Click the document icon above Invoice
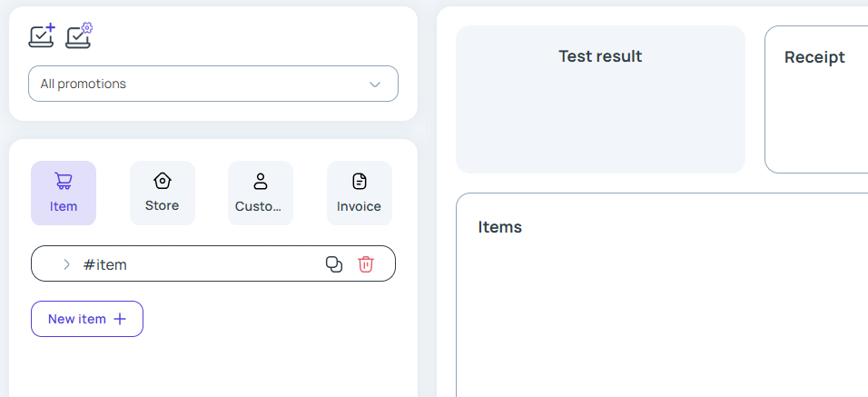The image size is (868, 397). pos(360,181)
